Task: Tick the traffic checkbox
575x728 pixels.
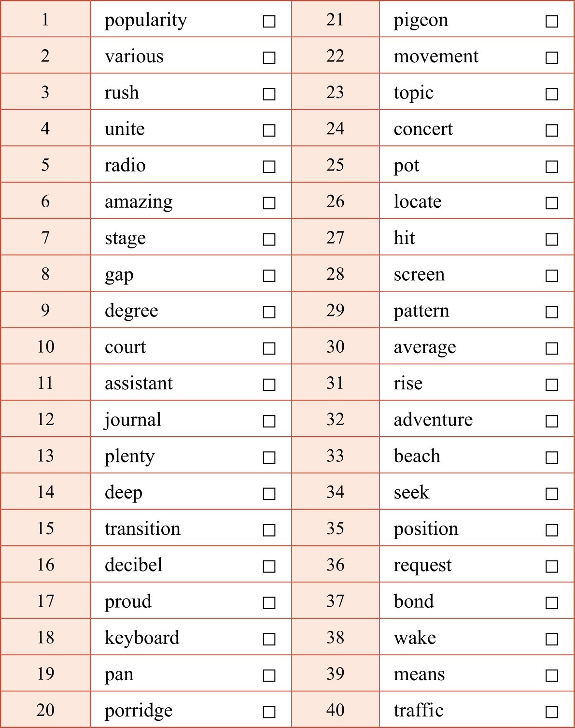Action: 552,712
